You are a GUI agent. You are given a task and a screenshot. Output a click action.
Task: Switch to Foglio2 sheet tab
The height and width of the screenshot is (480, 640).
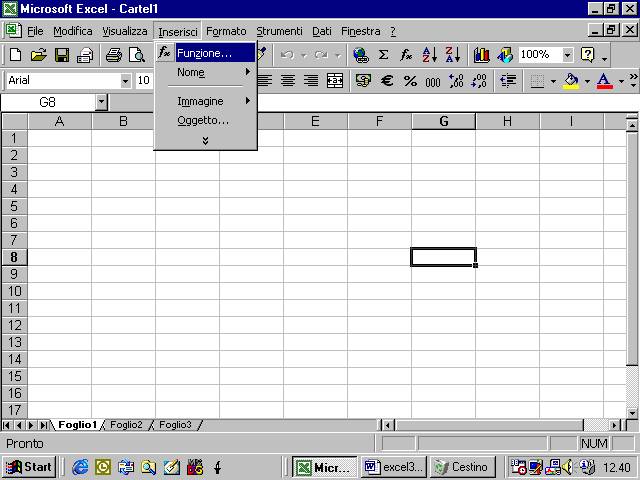pyautogui.click(x=126, y=425)
